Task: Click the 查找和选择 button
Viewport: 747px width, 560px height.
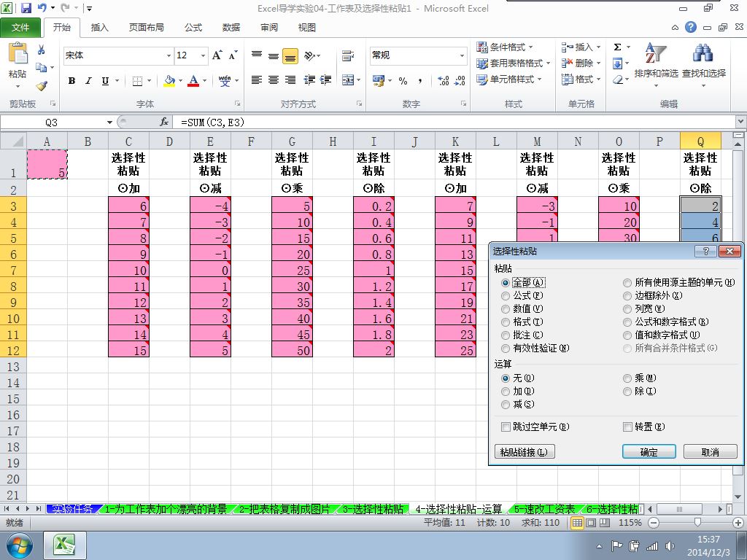Action: [x=704, y=66]
